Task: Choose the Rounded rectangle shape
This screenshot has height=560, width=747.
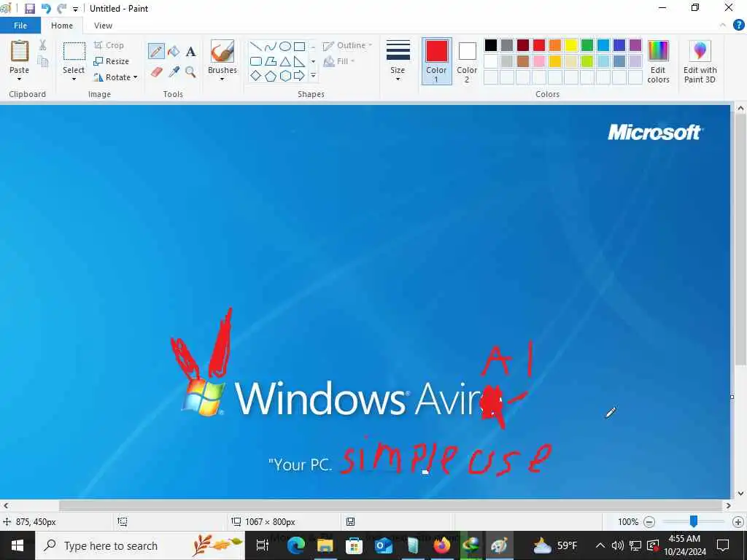Action: (256, 61)
